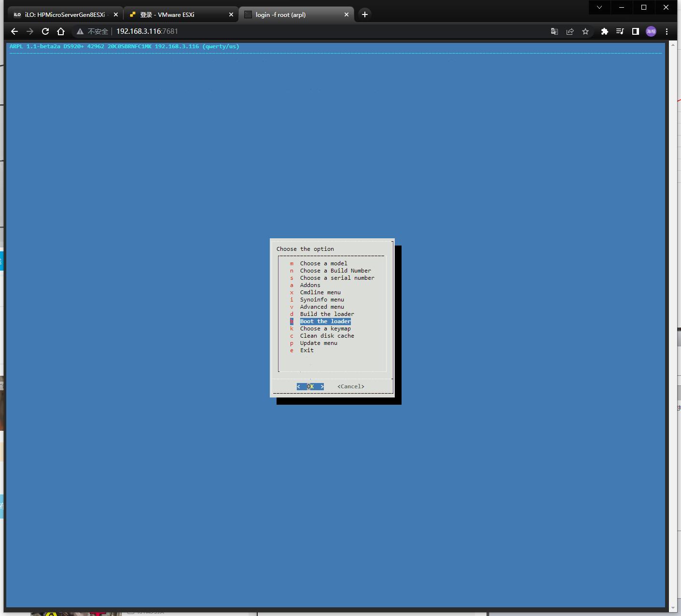The width and height of the screenshot is (681, 616).
Task: Open the user profile avatar menu
Action: tap(651, 31)
